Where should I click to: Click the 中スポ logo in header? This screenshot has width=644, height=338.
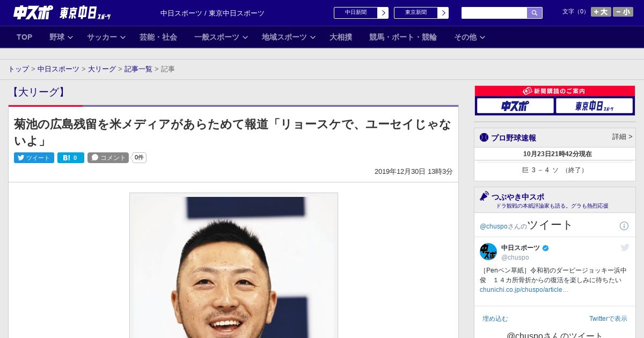(33, 12)
